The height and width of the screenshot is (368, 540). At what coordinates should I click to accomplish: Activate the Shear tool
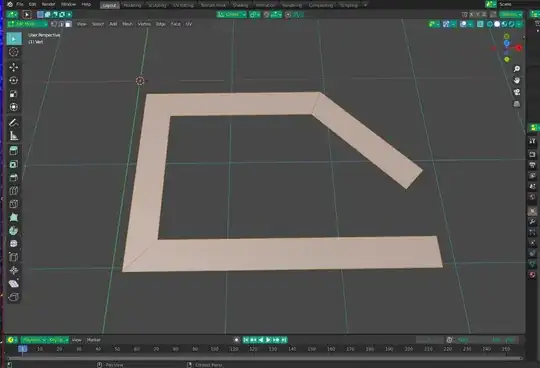tap(14, 284)
